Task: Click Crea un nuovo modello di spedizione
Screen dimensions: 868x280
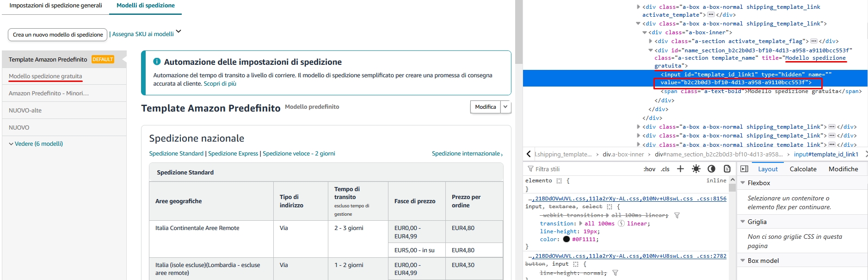Action: click(x=58, y=35)
